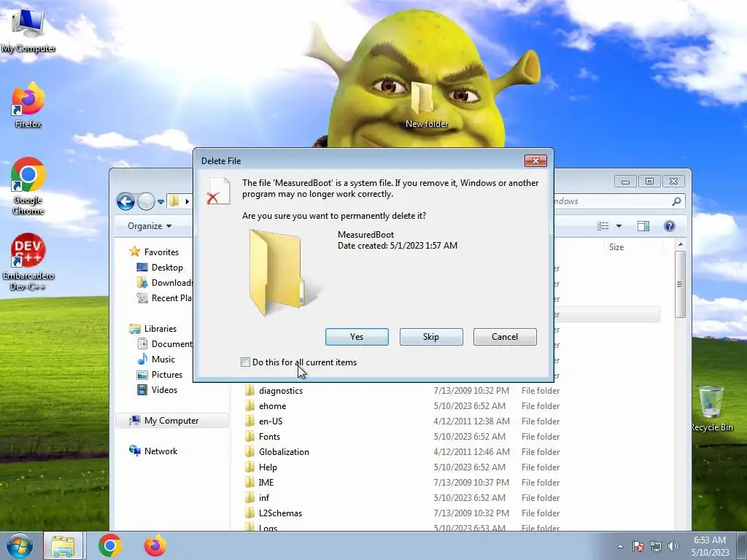The image size is (747, 560).
Task: Confirm deletion with the Yes button
Action: tap(357, 337)
